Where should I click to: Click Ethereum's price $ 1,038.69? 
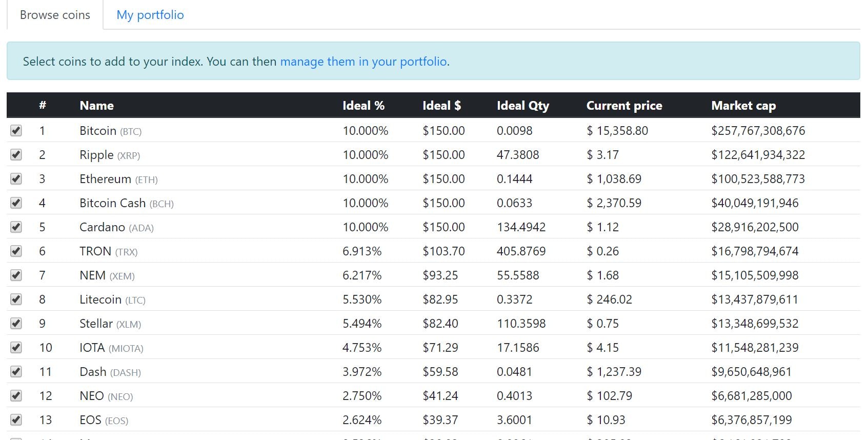click(x=614, y=179)
